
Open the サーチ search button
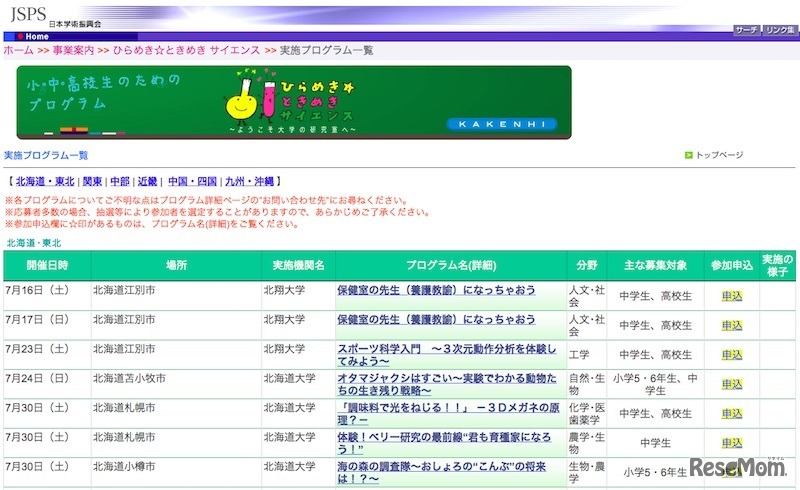click(x=746, y=30)
